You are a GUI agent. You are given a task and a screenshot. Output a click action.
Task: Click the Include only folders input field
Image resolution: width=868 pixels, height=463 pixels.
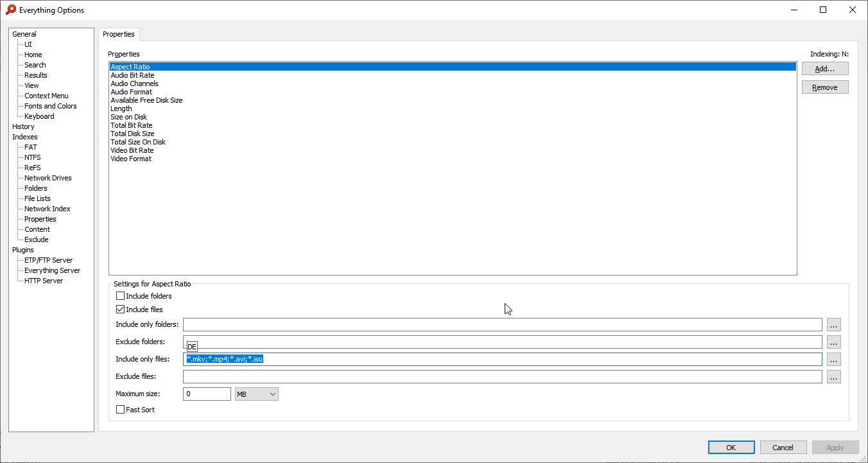(503, 325)
